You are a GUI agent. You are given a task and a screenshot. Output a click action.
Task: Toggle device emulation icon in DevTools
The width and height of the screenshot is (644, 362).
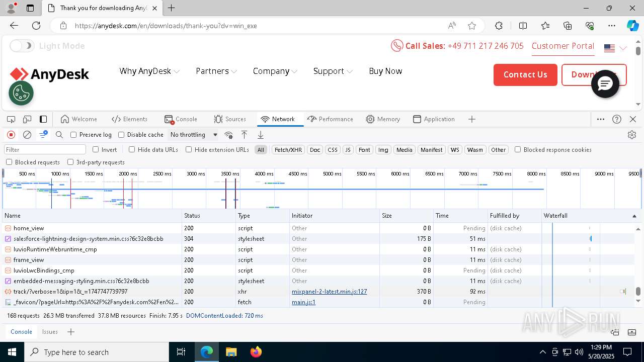click(27, 119)
